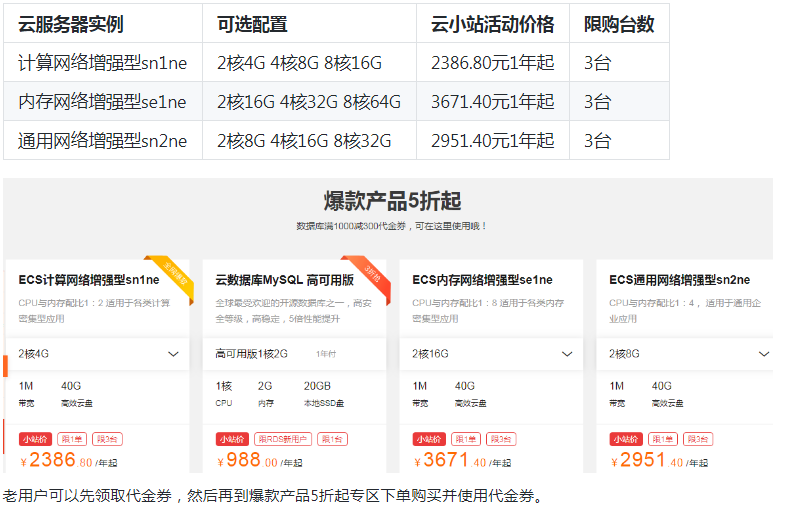Open the ECS通用网络增强型sn2ne card title

680,280
